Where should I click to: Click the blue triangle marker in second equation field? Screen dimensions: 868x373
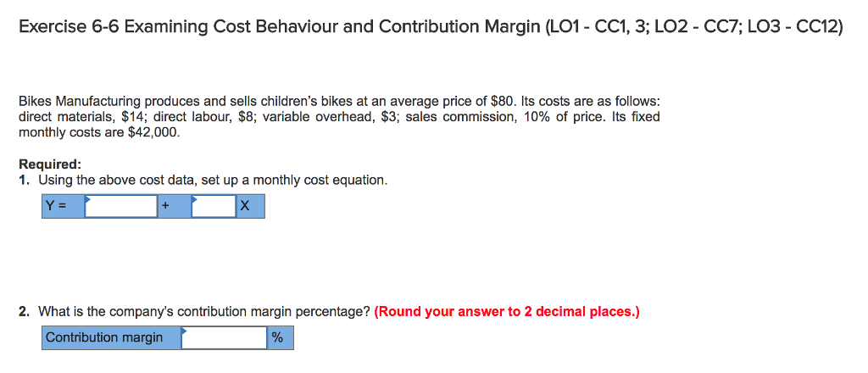point(195,197)
